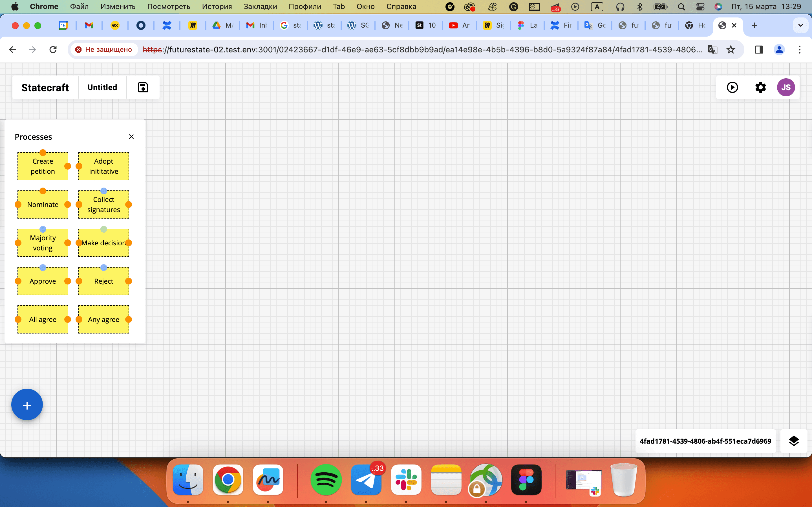
Task: Toggle the Chrome side panel icon
Action: click(759, 50)
